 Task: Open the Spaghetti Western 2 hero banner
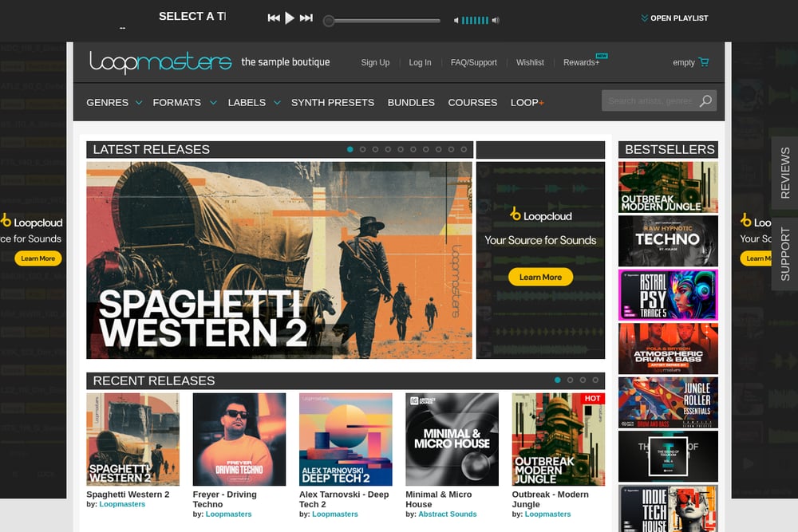279,260
